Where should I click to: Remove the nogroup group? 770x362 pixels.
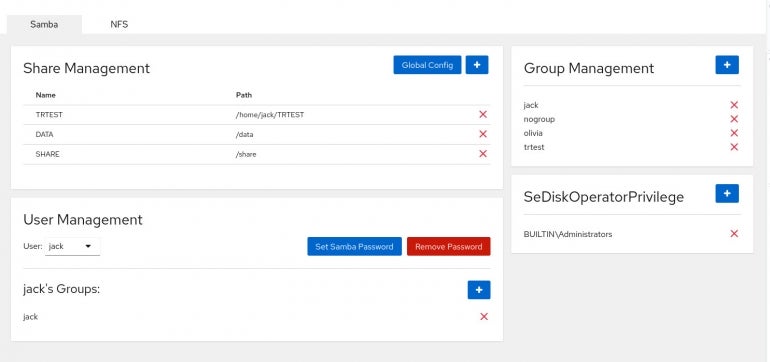734,119
